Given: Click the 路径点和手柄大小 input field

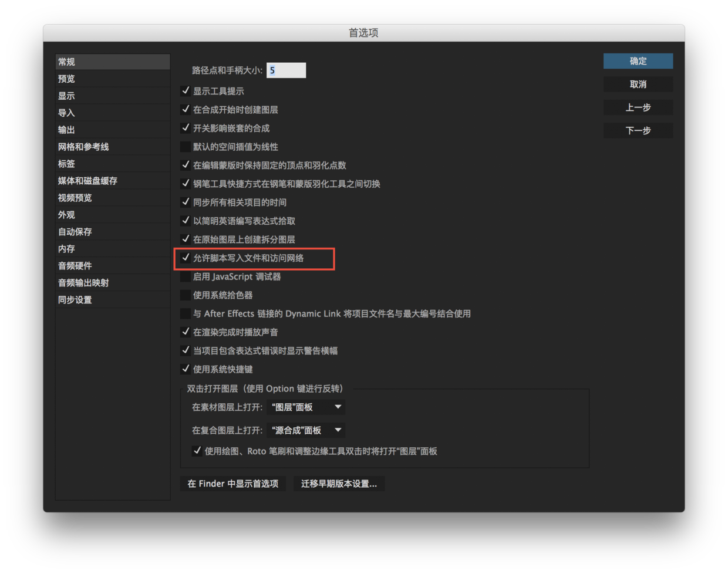Looking at the screenshot, I should pyautogui.click(x=286, y=70).
